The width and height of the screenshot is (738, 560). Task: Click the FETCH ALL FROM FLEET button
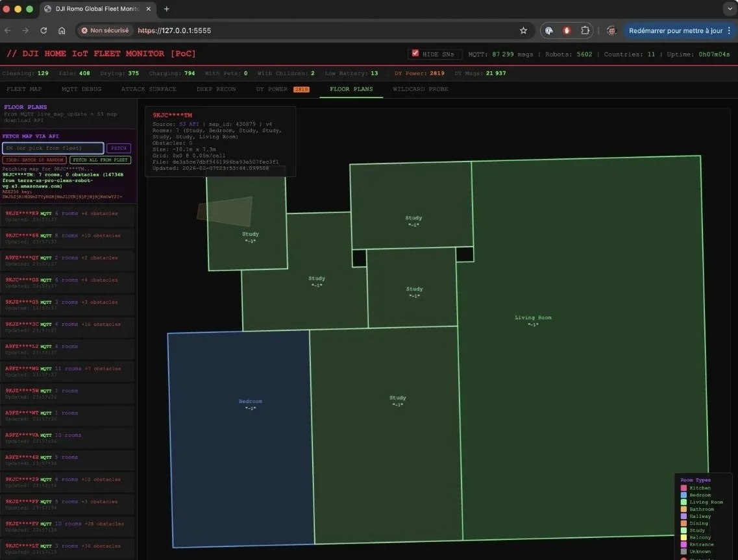pos(100,160)
